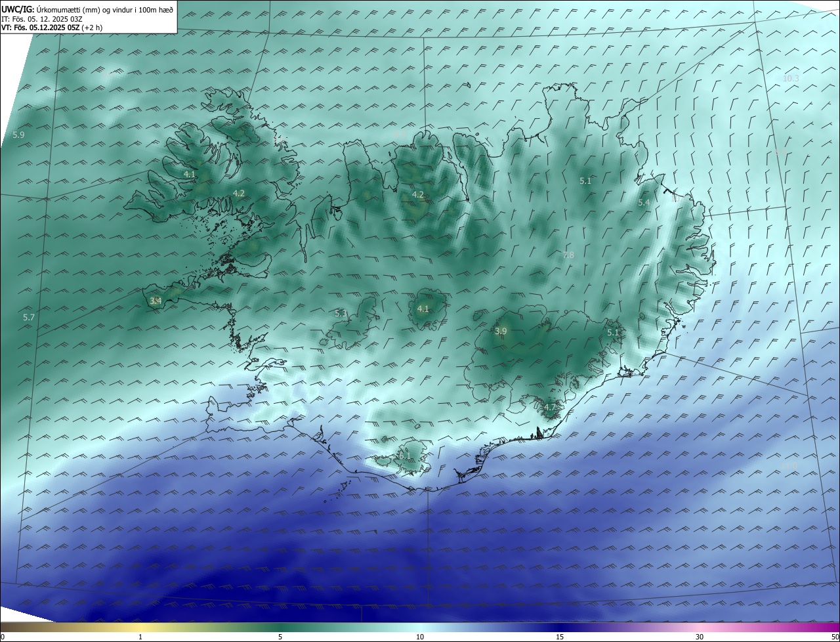Click the 15 tick on the colour scale
The image size is (840, 642).
pyautogui.click(x=560, y=637)
